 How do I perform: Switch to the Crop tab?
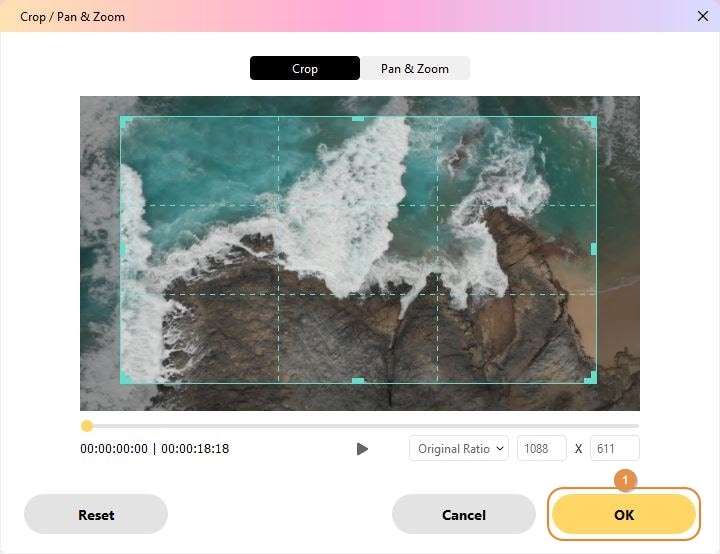(x=304, y=68)
